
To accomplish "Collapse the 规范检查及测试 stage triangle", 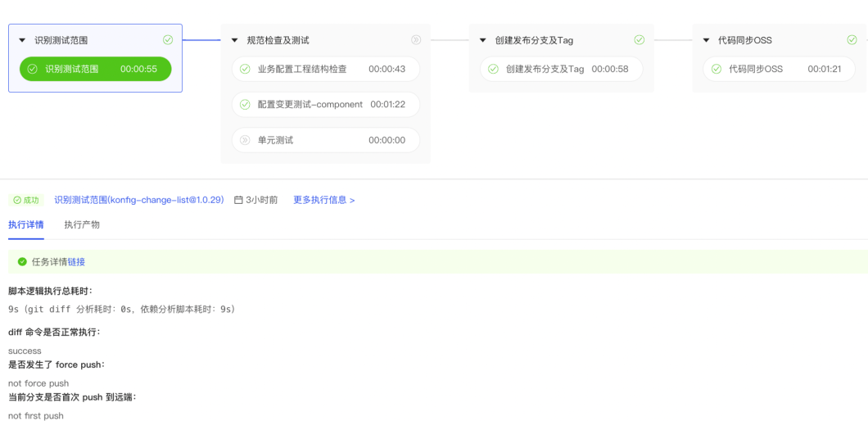I will pos(235,40).
